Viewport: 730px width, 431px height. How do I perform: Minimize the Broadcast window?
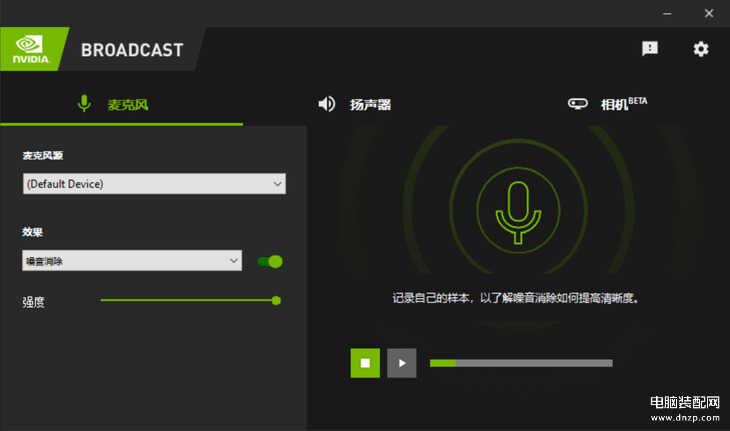667,13
